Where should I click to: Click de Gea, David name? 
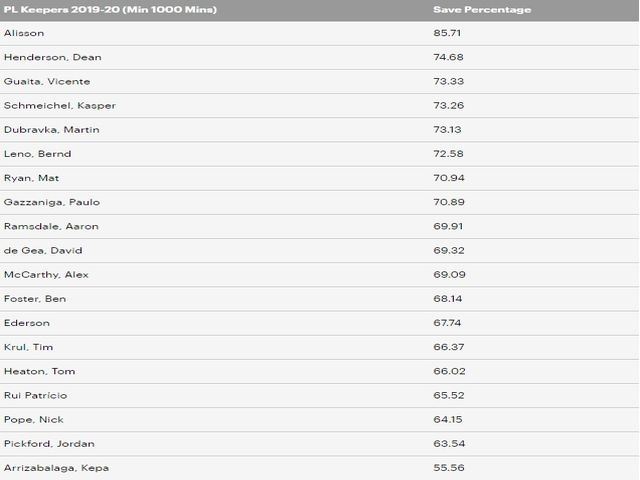pos(43,250)
